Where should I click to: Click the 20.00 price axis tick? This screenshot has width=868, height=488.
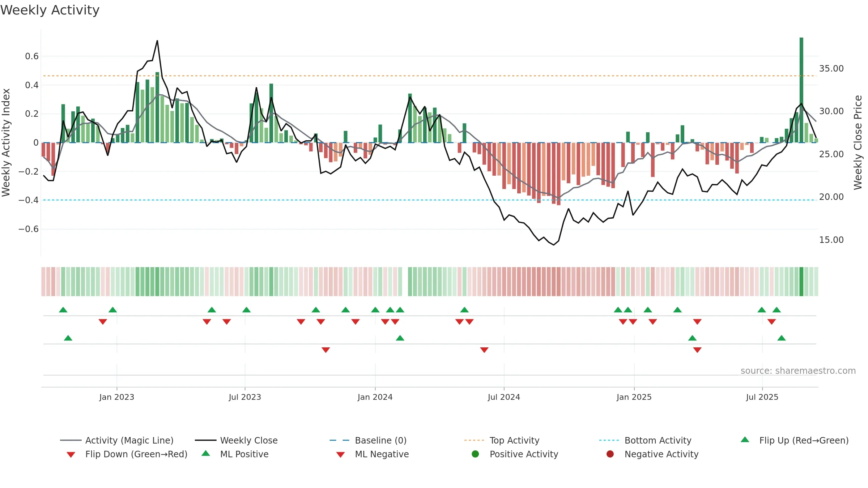click(831, 197)
